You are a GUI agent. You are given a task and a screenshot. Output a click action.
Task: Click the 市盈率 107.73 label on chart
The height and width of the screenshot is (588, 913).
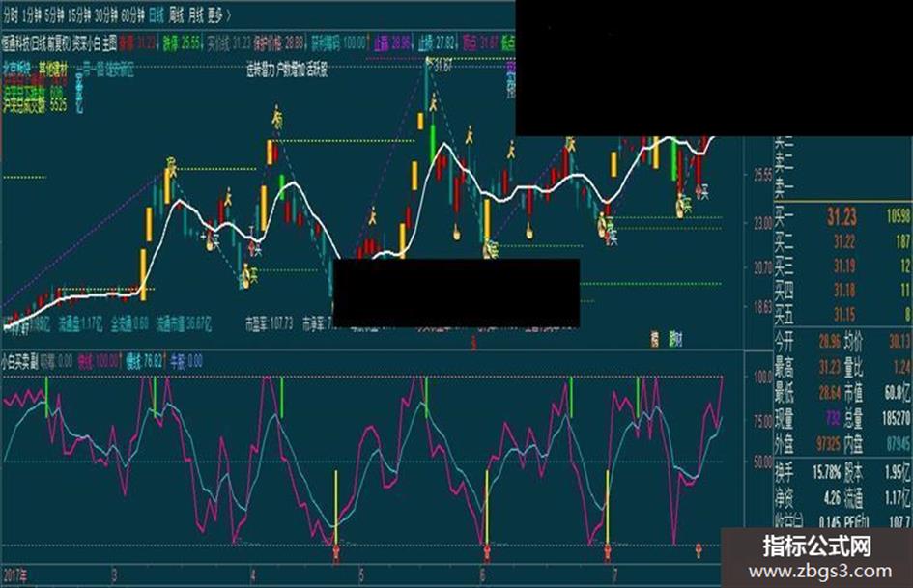click(269, 323)
